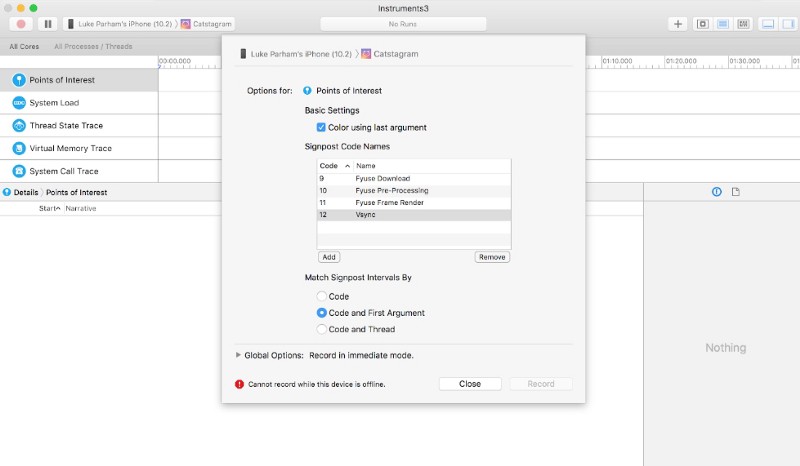
Task: Toggle Color using last argument checkbox
Action: click(321, 128)
